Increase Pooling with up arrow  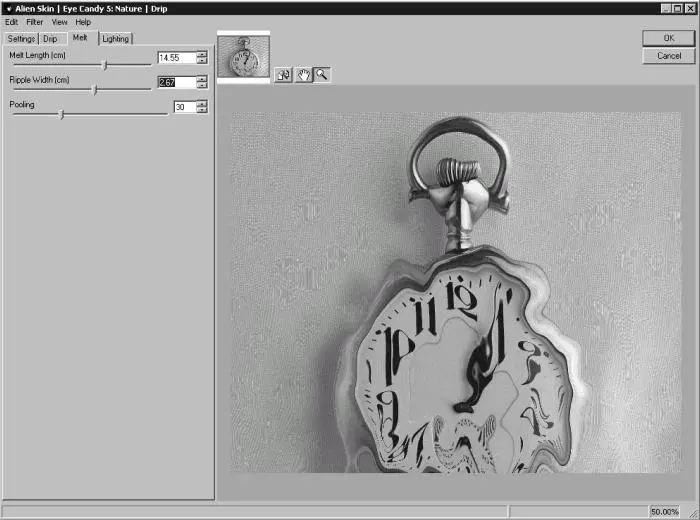click(202, 104)
